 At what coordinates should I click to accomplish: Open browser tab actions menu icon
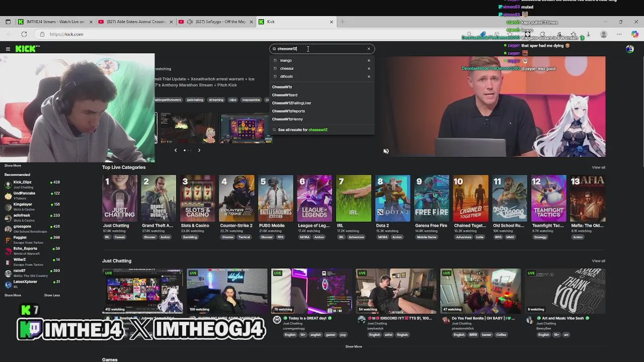click(x=8, y=22)
